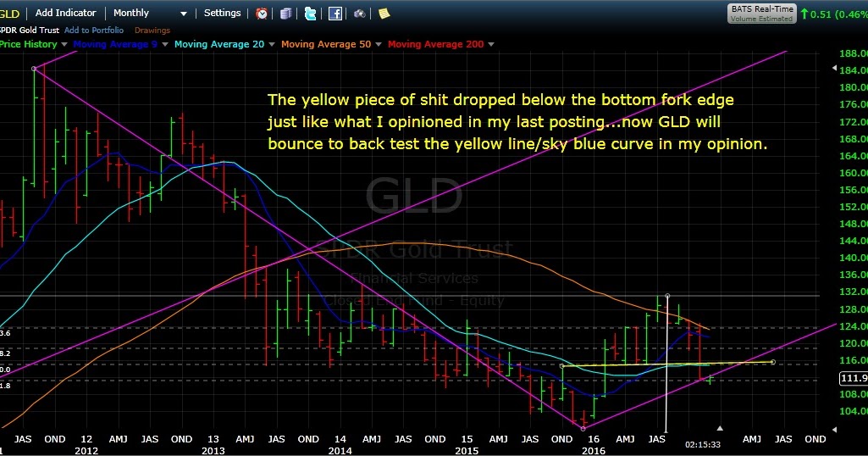Open the Settings menu
Viewport: 868px width, 456px height.
pos(222,13)
